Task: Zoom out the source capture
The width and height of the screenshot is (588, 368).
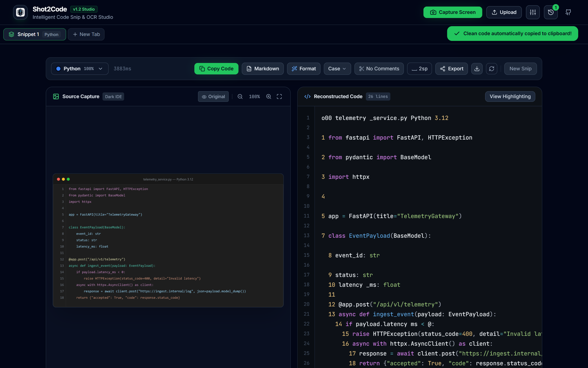Action: [240, 96]
